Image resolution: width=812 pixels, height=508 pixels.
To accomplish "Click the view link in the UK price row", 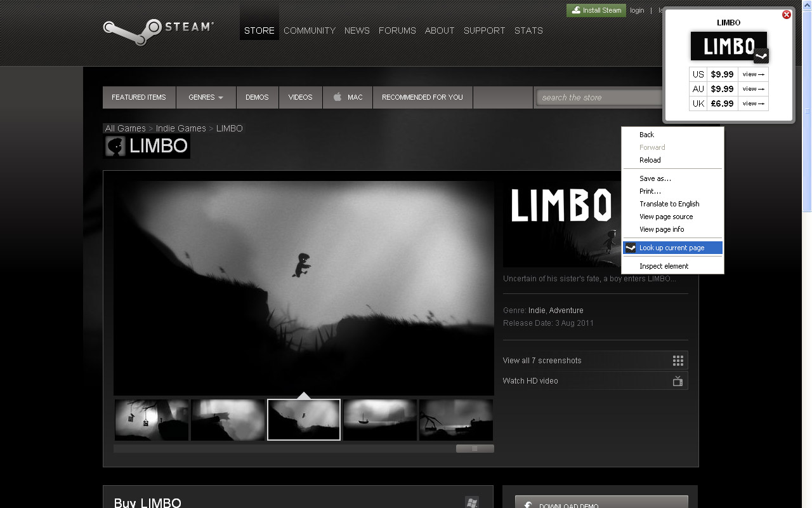I will coord(753,104).
